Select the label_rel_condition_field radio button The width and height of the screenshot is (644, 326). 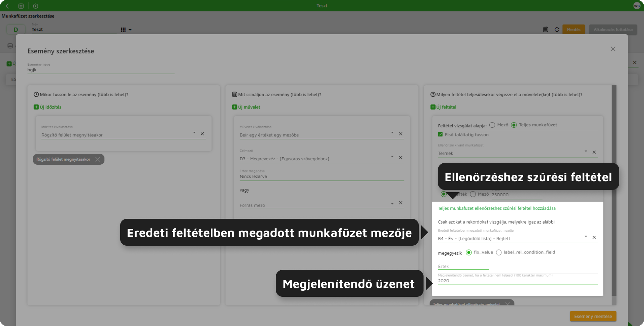pyautogui.click(x=499, y=252)
